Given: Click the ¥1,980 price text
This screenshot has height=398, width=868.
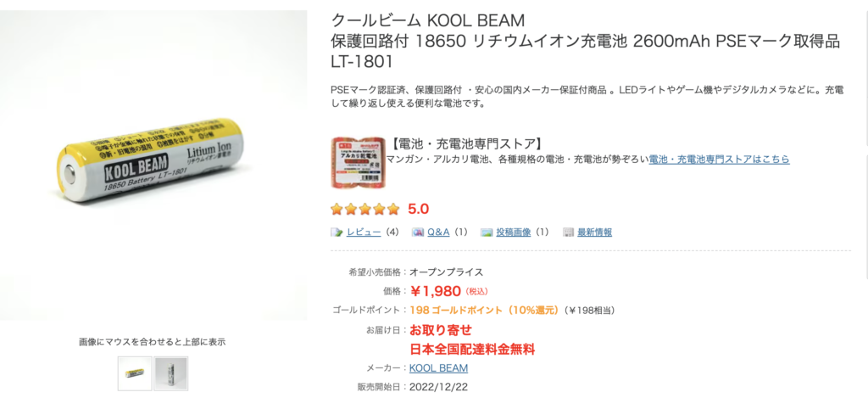Looking at the screenshot, I should [x=436, y=291].
